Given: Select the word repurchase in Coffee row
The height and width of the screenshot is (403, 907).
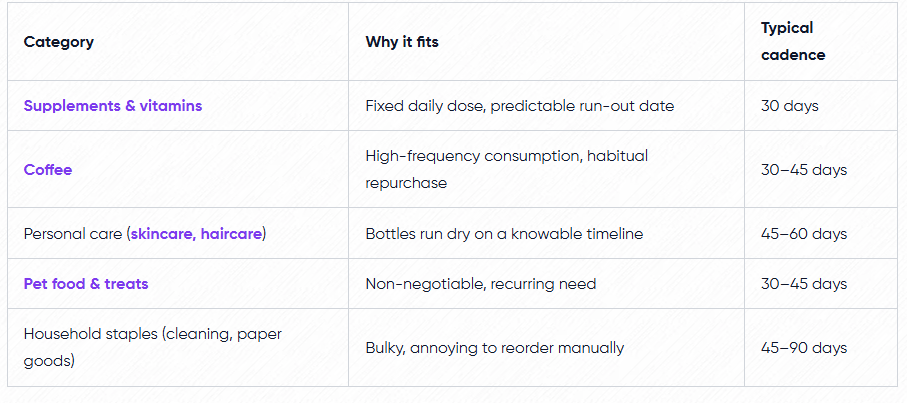Looking at the screenshot, I should (x=406, y=183).
